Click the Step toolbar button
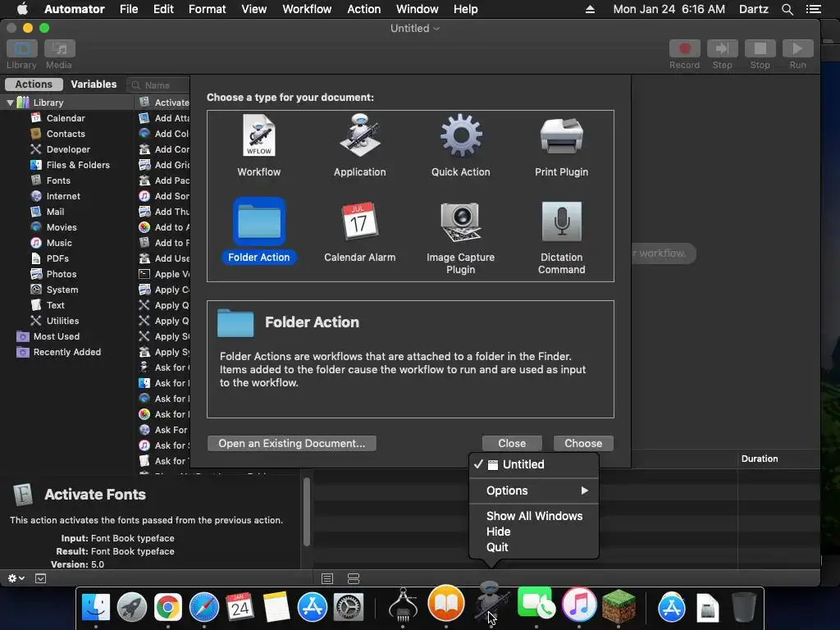The height and width of the screenshot is (630, 840). (722, 49)
